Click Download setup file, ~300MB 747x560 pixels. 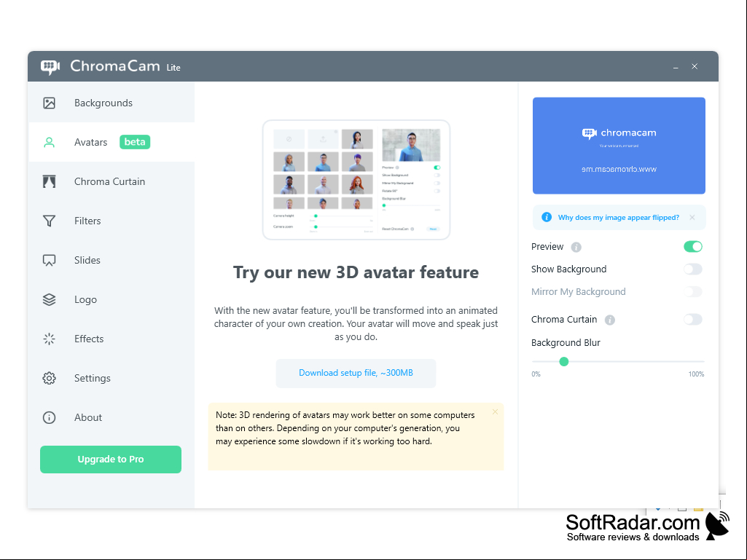(356, 373)
